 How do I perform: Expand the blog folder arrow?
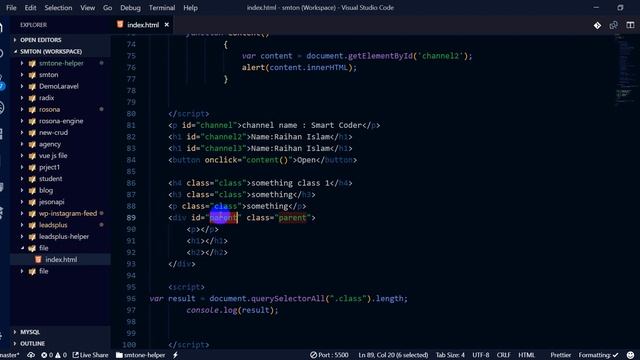pyautogui.click(x=22, y=190)
